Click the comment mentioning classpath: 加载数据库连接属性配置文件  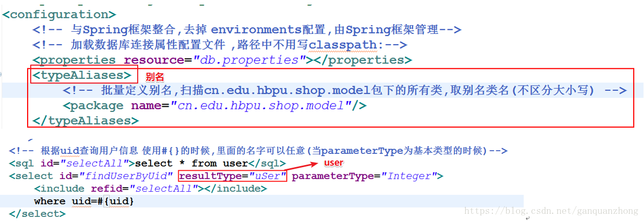220,45
